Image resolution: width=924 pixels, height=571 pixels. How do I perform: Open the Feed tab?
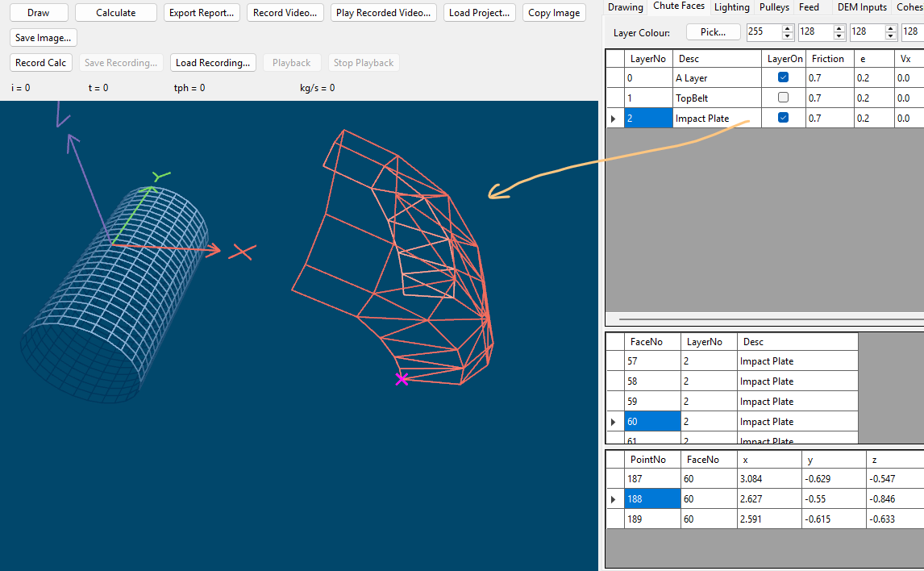[x=809, y=7]
